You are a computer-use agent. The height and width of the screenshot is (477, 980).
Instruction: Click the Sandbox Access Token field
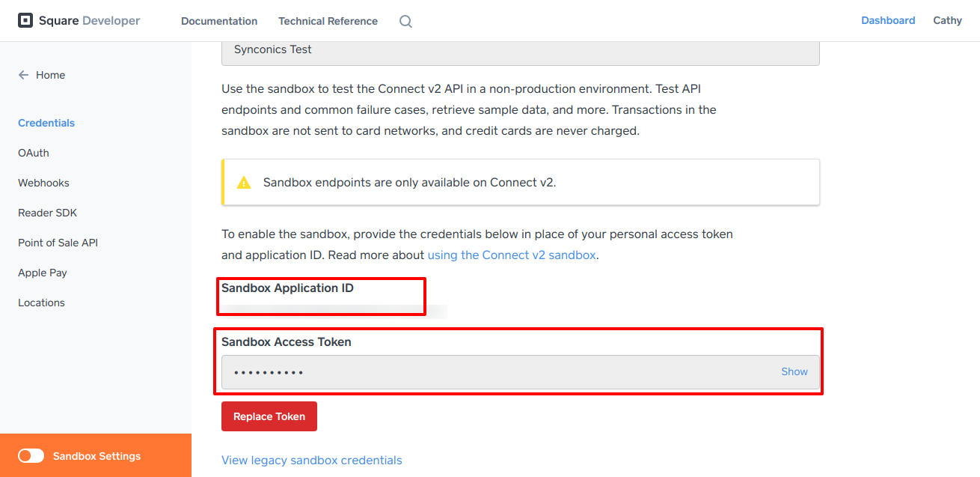coord(494,371)
